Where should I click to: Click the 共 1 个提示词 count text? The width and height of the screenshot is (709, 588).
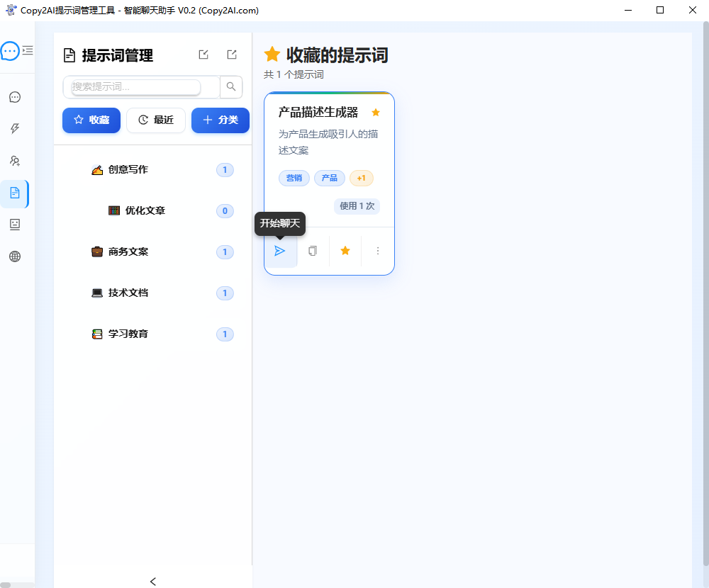tap(294, 74)
